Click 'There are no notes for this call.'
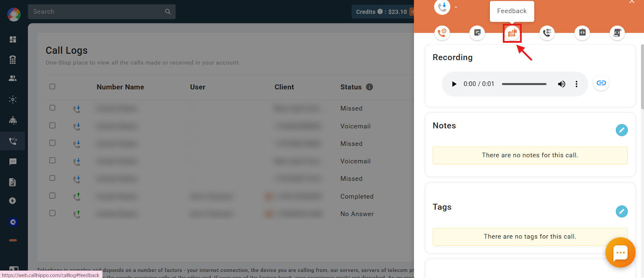Image resolution: width=644 pixels, height=278 pixels. click(x=530, y=155)
